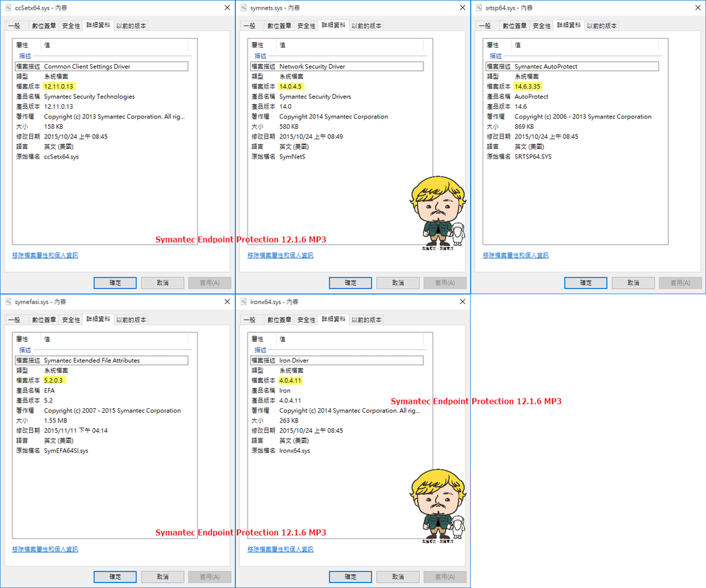Select "Common Client Settings Driver" description value
This screenshot has width=706, height=588.
[x=88, y=67]
